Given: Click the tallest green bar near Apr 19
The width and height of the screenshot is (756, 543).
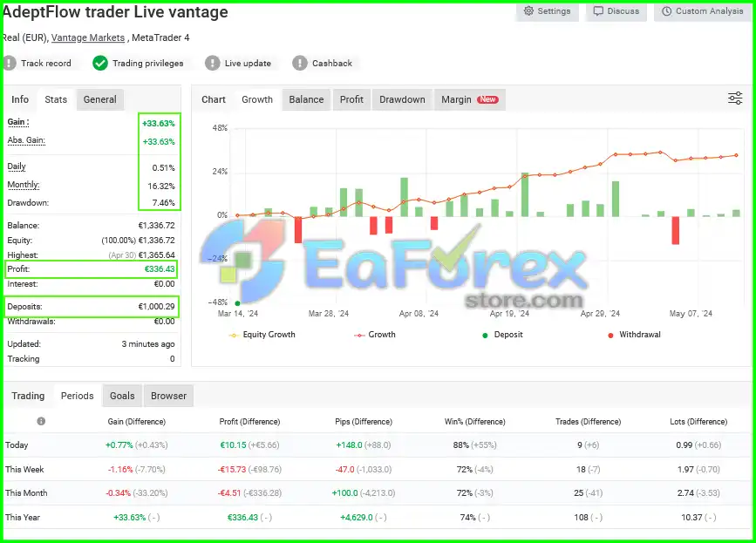Looking at the screenshot, I should [525, 194].
